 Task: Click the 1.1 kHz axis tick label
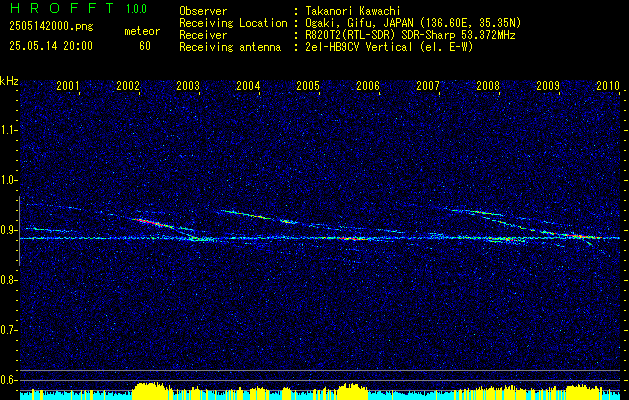pyautogui.click(x=8, y=130)
